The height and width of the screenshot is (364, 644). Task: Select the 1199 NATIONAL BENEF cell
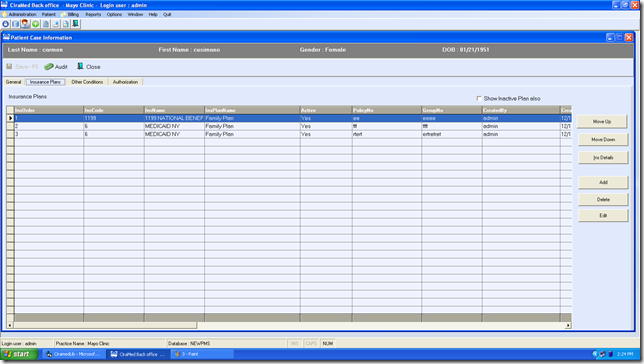(174, 118)
